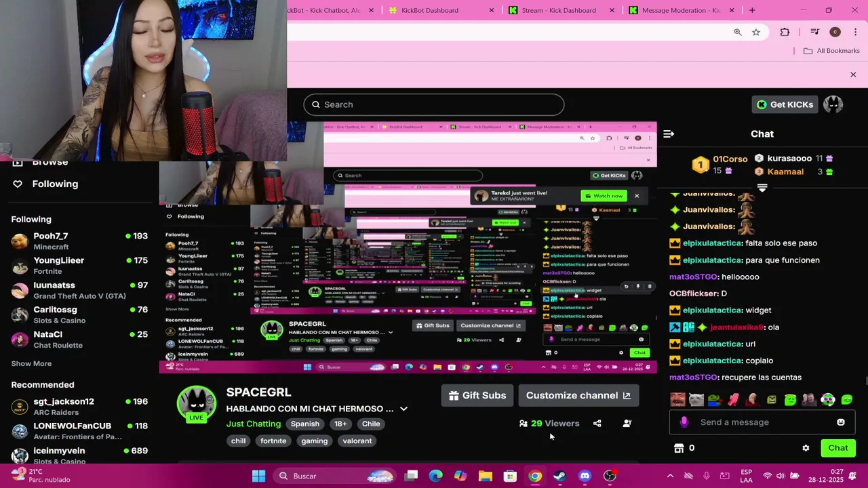Click 01Corso in the gift leaderboard
This screenshot has width=868, height=488.
[x=730, y=159]
